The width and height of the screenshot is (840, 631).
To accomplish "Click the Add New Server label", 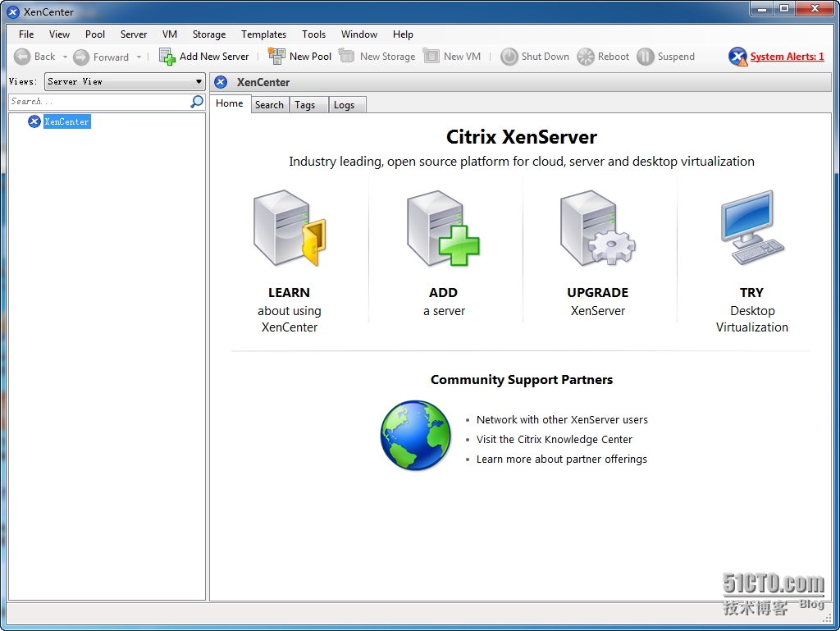I will click(x=214, y=57).
